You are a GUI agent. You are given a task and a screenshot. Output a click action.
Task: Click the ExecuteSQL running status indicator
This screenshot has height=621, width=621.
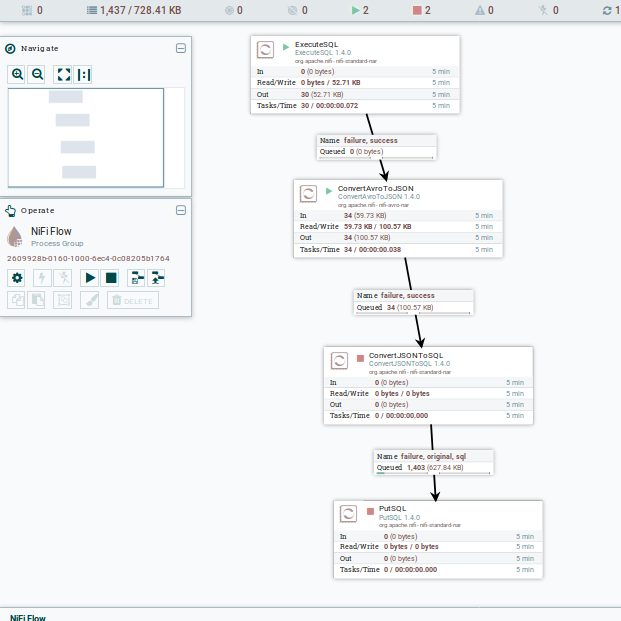point(286,47)
